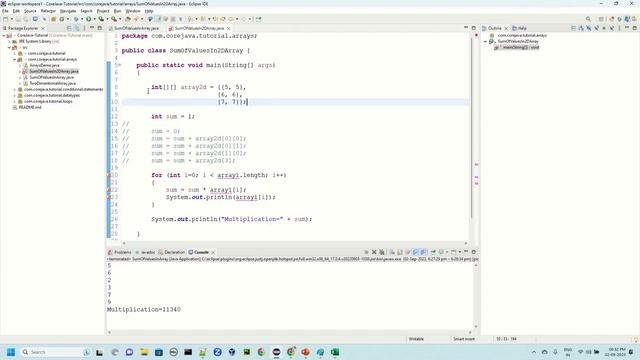
Task: Open File Explorer folder icon on taskbar
Action: [144, 352]
